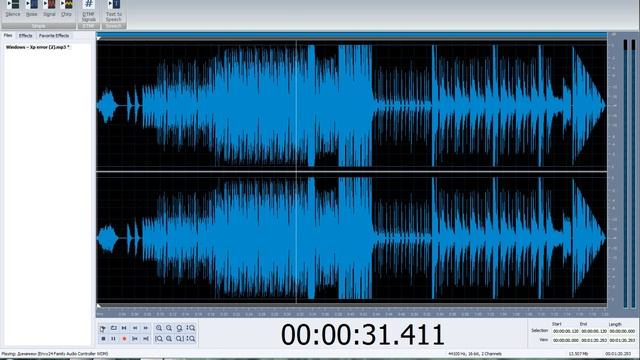The image size is (640, 360).
Task: Click the large 00:00:31.411 time display
Action: (x=362, y=334)
